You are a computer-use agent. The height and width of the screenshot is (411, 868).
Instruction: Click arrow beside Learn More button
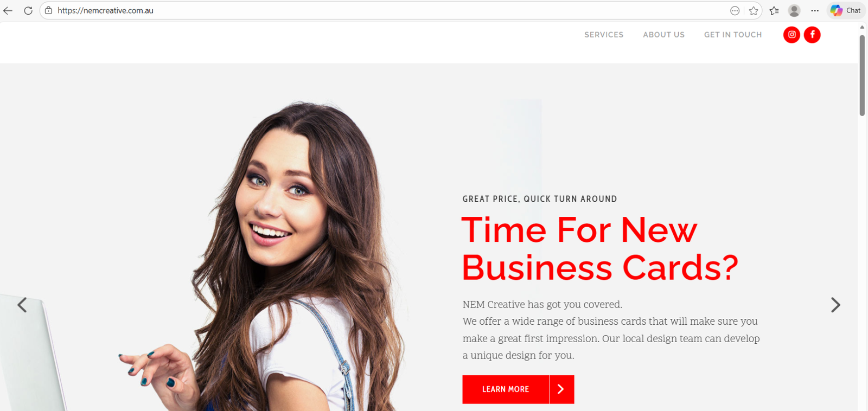(561, 389)
